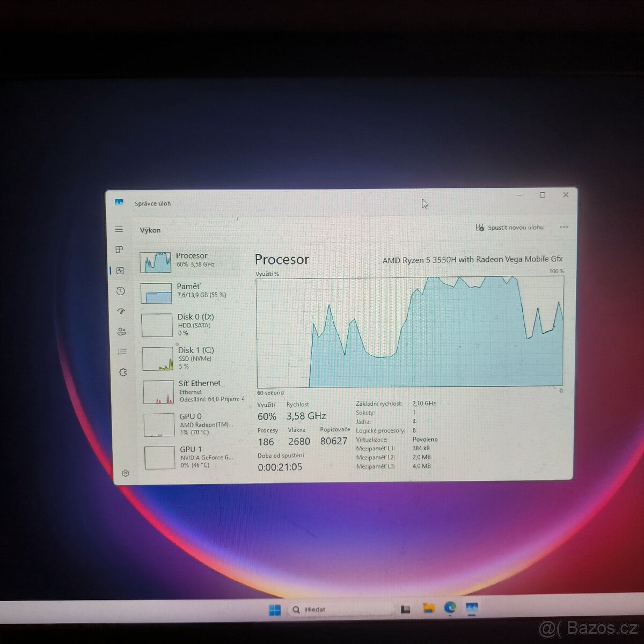This screenshot has width=644, height=644.
Task: Open the App history page icon
Action: click(x=121, y=291)
